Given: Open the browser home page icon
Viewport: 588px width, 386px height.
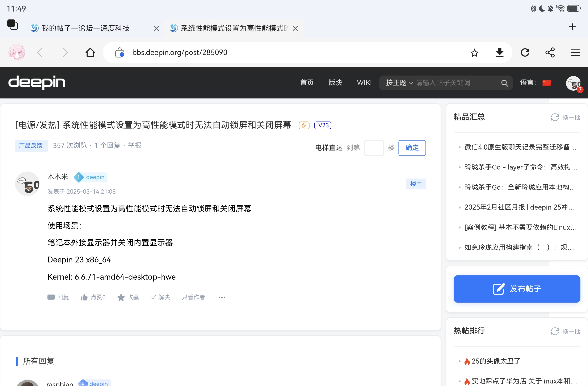Looking at the screenshot, I should click(90, 53).
